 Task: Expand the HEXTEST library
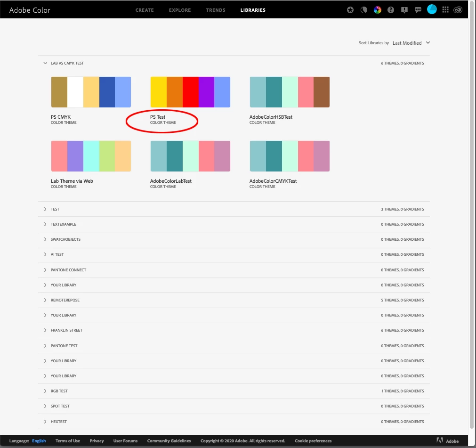click(45, 422)
